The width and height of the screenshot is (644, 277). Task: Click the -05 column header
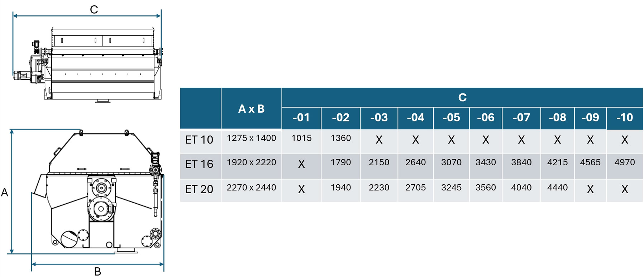tap(451, 117)
